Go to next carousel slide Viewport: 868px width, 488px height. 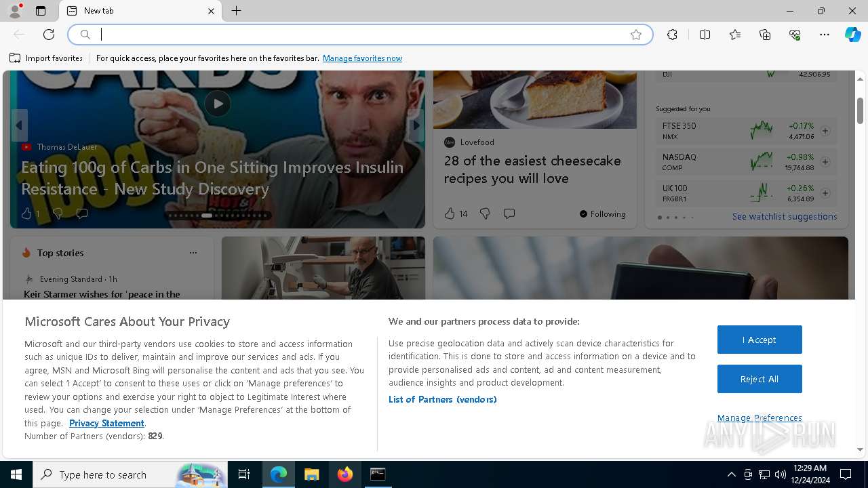point(416,125)
